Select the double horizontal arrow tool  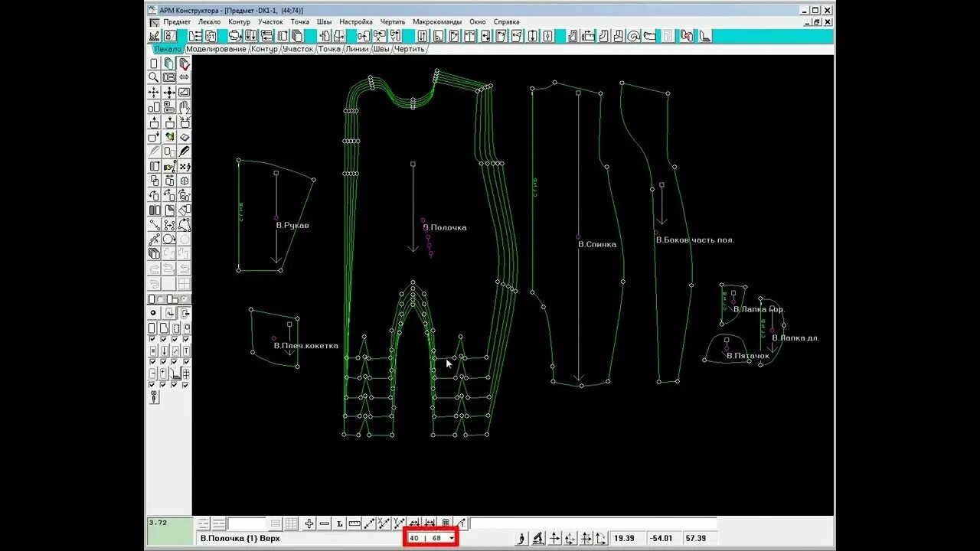pyautogui.click(x=184, y=77)
